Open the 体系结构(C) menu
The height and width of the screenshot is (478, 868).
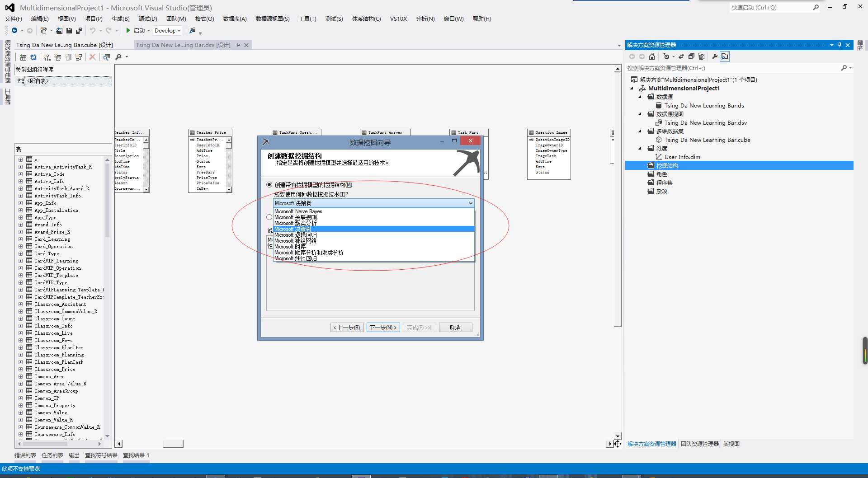tap(367, 19)
